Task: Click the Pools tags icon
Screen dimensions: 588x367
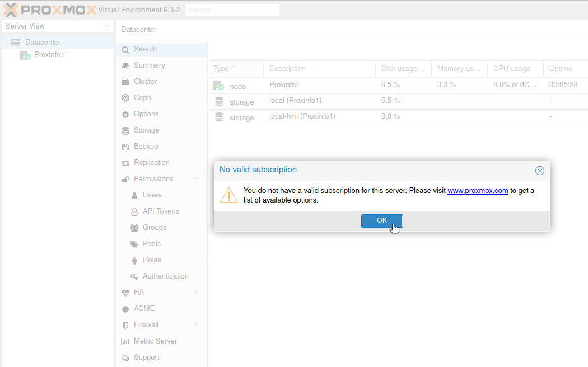Action: click(134, 244)
